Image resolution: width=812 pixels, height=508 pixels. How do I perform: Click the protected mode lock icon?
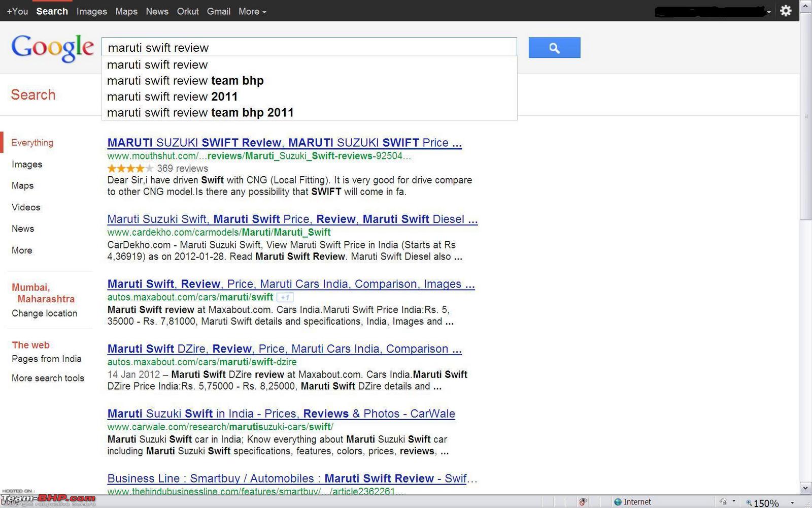pyautogui.click(x=723, y=502)
